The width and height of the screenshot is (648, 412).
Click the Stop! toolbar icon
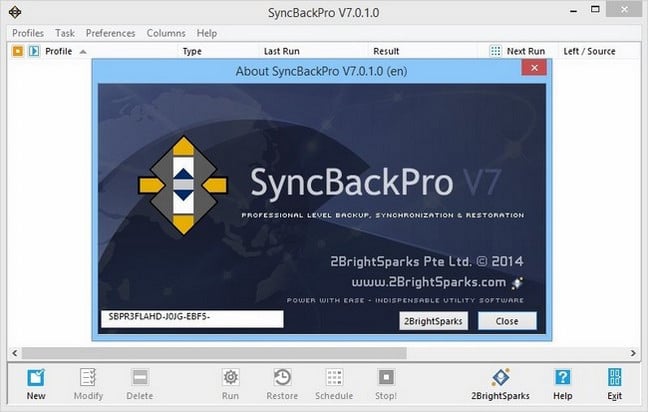click(386, 377)
